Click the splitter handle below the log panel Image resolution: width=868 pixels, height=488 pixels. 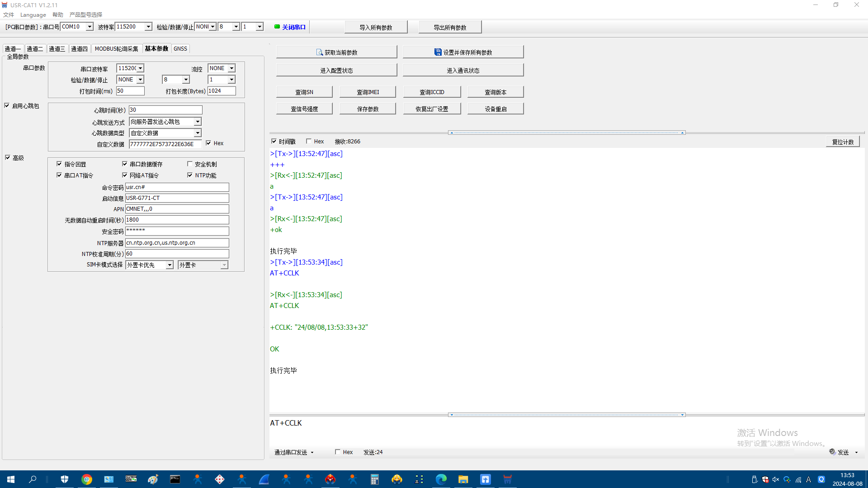tap(567, 415)
